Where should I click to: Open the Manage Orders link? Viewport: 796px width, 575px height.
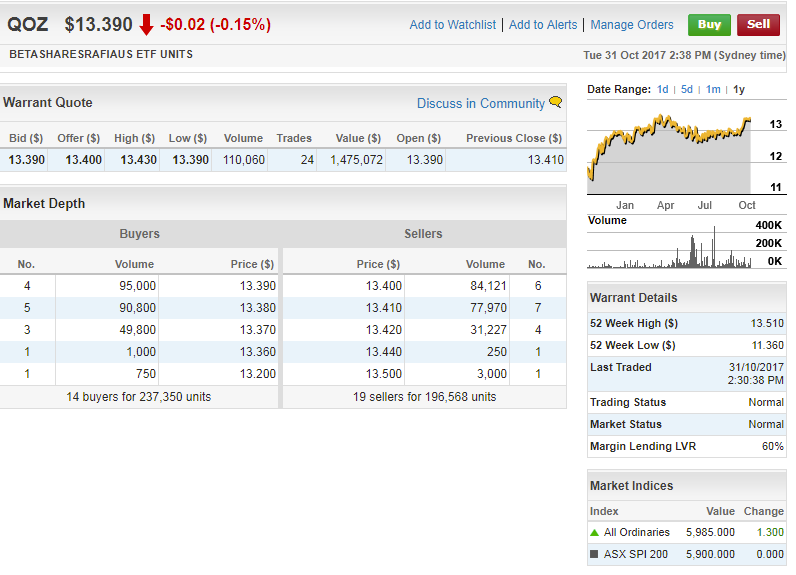tap(632, 25)
